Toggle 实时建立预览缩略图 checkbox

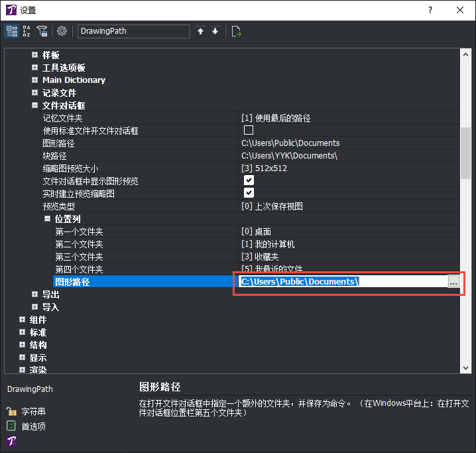pos(249,193)
